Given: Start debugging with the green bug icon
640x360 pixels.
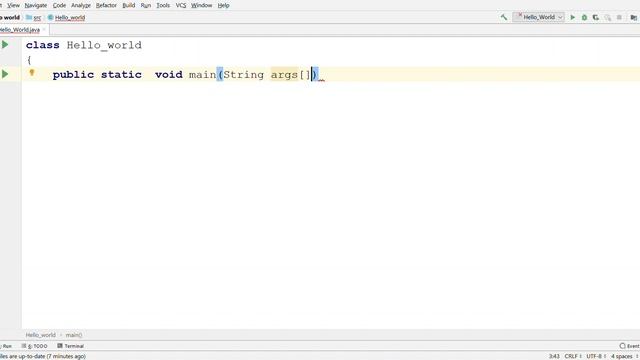Looking at the screenshot, I should [584, 18].
